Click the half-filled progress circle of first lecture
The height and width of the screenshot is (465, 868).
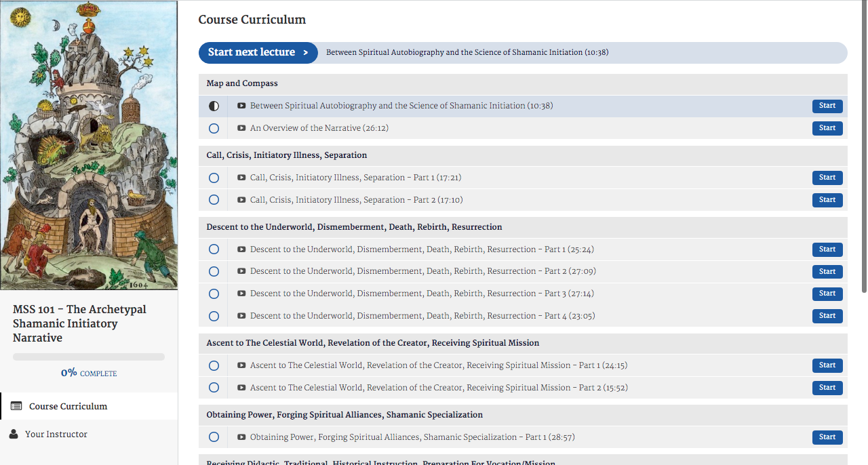tap(214, 106)
